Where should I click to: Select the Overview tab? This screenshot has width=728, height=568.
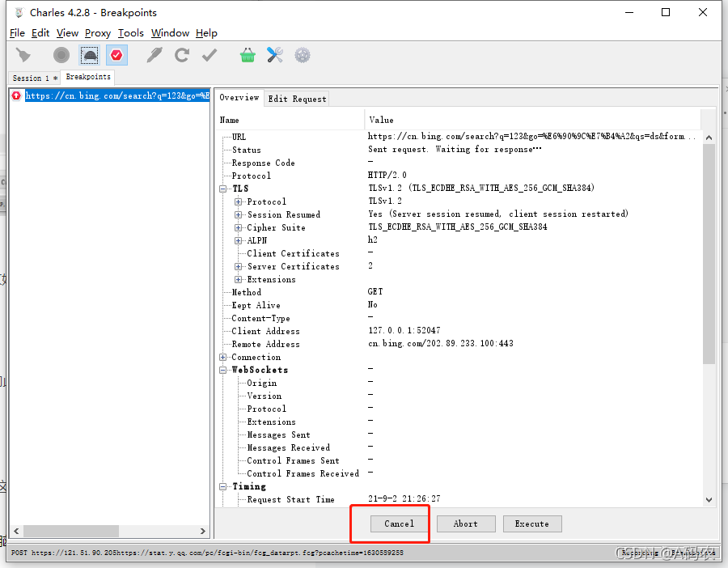[x=239, y=98]
